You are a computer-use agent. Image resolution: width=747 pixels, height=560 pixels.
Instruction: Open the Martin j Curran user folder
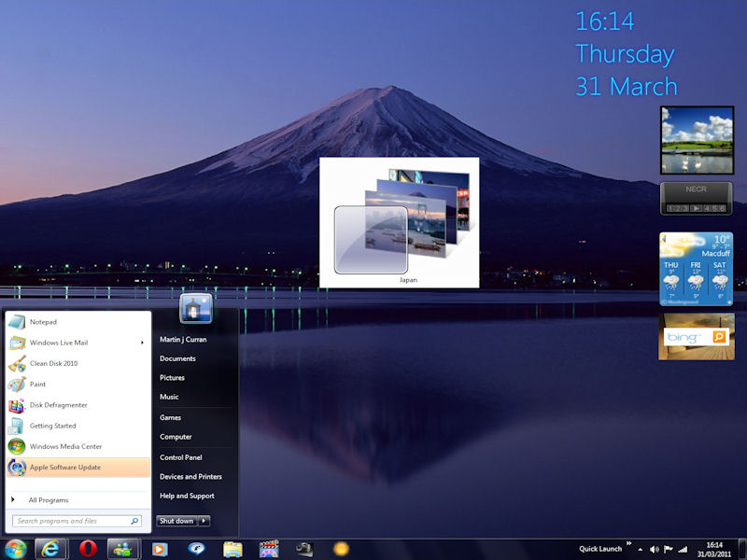183,340
